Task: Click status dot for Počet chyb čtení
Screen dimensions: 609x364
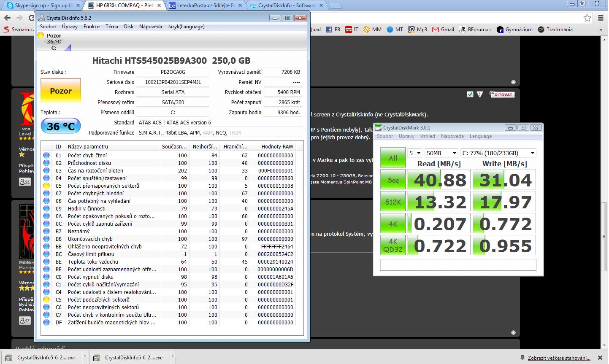Action: click(x=46, y=155)
